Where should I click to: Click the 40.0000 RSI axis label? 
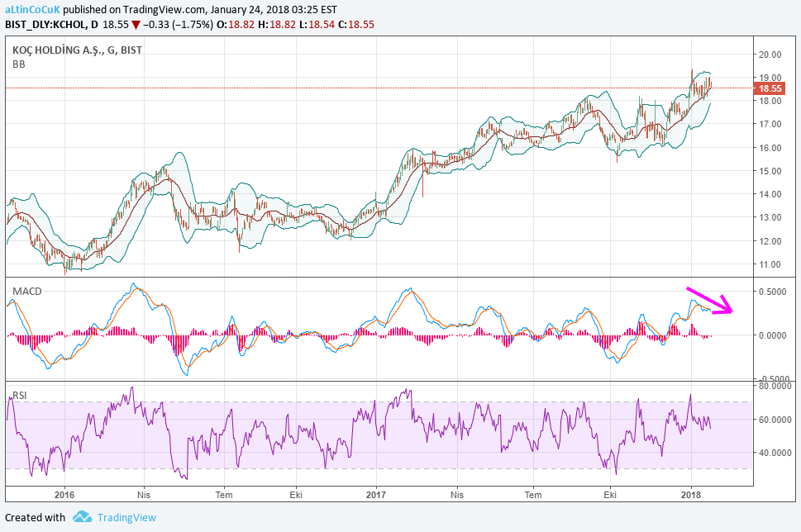pos(775,453)
